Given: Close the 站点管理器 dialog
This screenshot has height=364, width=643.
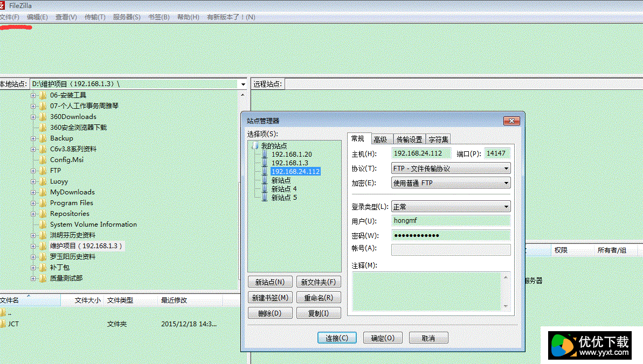Looking at the screenshot, I should click(x=511, y=121).
